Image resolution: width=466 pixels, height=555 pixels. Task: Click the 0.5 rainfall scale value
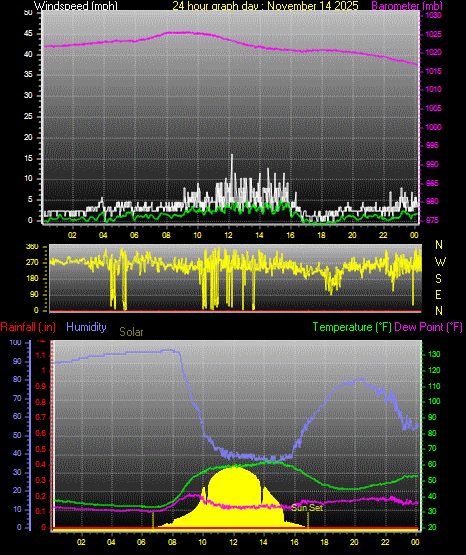click(x=41, y=449)
